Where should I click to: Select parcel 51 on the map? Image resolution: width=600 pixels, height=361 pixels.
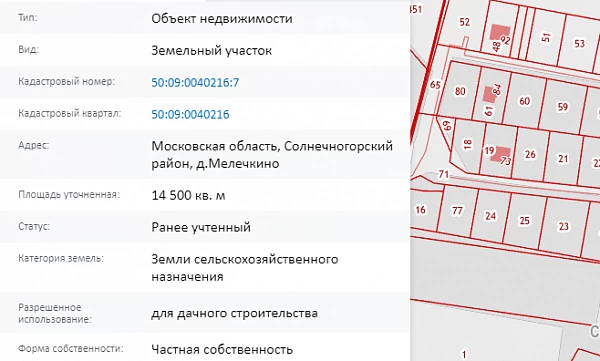pos(546,37)
